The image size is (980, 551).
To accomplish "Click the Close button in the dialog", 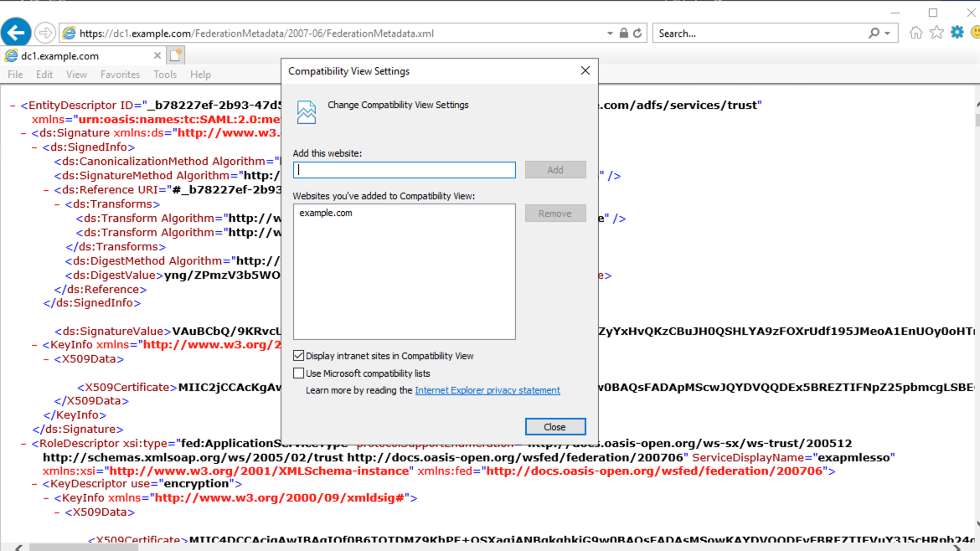I will pyautogui.click(x=555, y=427).
